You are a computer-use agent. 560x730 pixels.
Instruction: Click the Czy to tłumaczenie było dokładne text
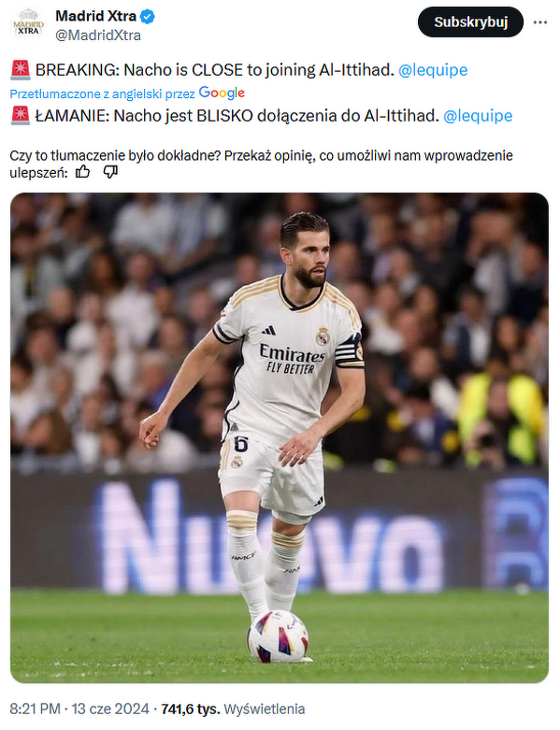tap(261, 164)
